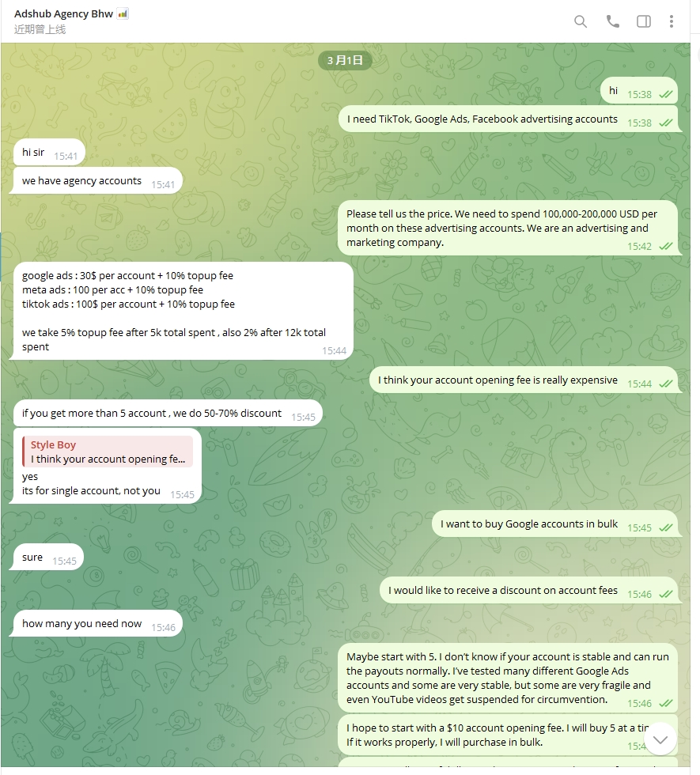Open the three-dot more options menu
The width and height of the screenshot is (700, 775).
[x=672, y=21]
